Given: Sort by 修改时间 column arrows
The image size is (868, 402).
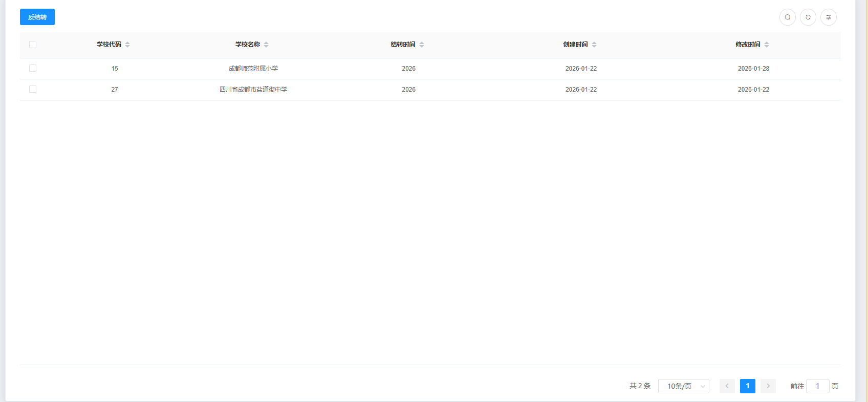Looking at the screenshot, I should pos(767,45).
